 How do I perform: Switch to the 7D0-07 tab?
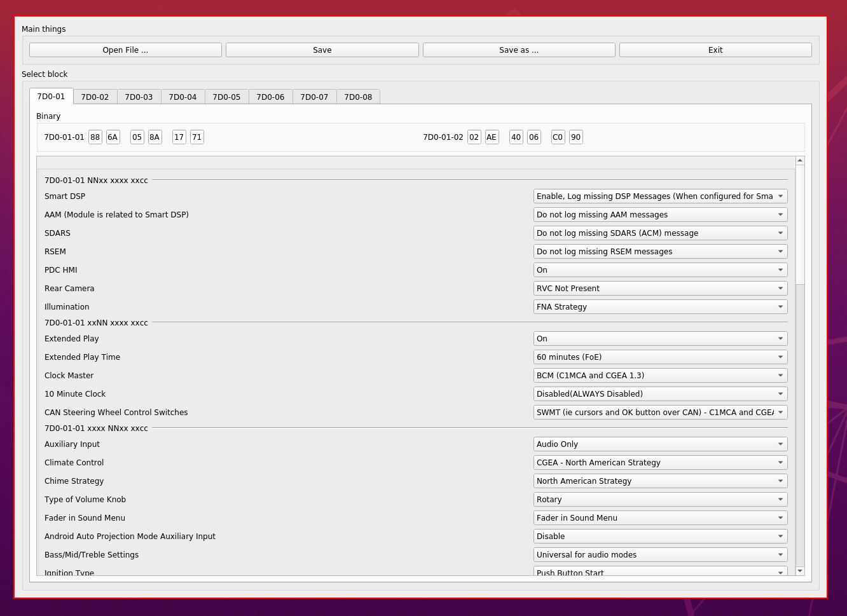pyautogui.click(x=314, y=97)
